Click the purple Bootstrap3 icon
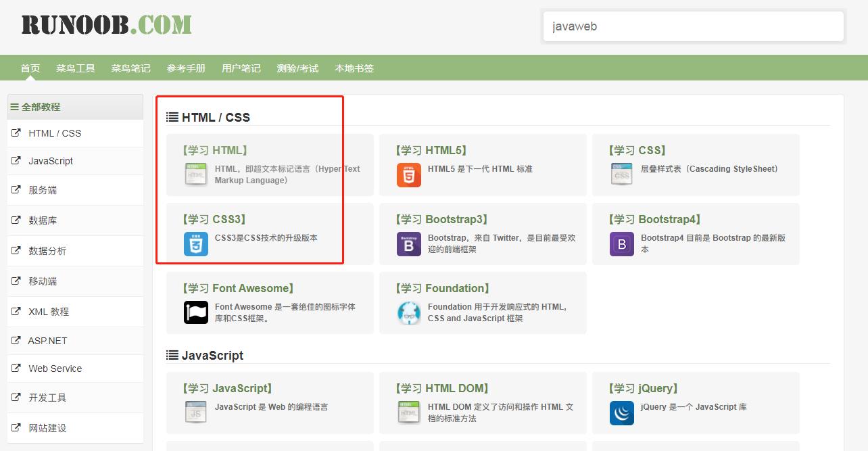 coord(409,243)
